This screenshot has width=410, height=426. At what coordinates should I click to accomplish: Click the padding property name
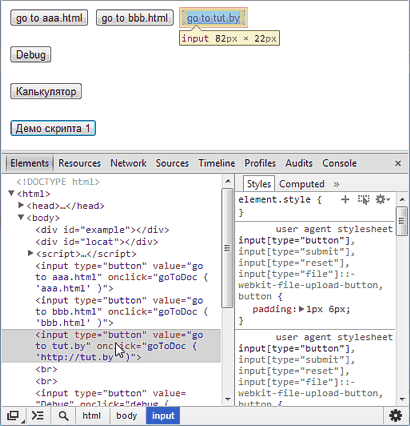click(x=272, y=309)
